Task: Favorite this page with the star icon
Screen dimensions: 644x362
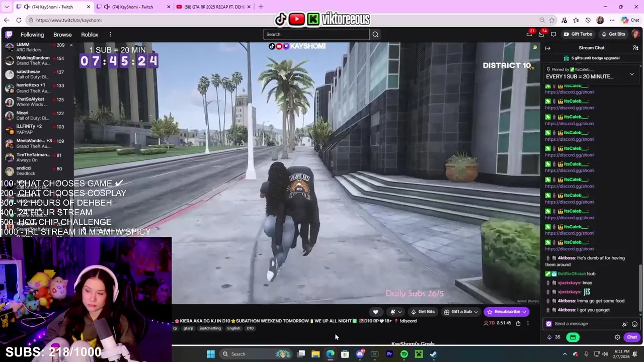Action: [552, 20]
